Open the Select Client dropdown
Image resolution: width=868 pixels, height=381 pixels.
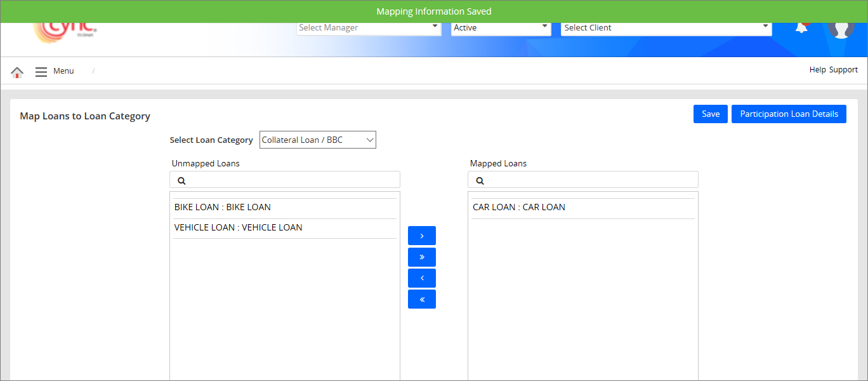pyautogui.click(x=666, y=28)
